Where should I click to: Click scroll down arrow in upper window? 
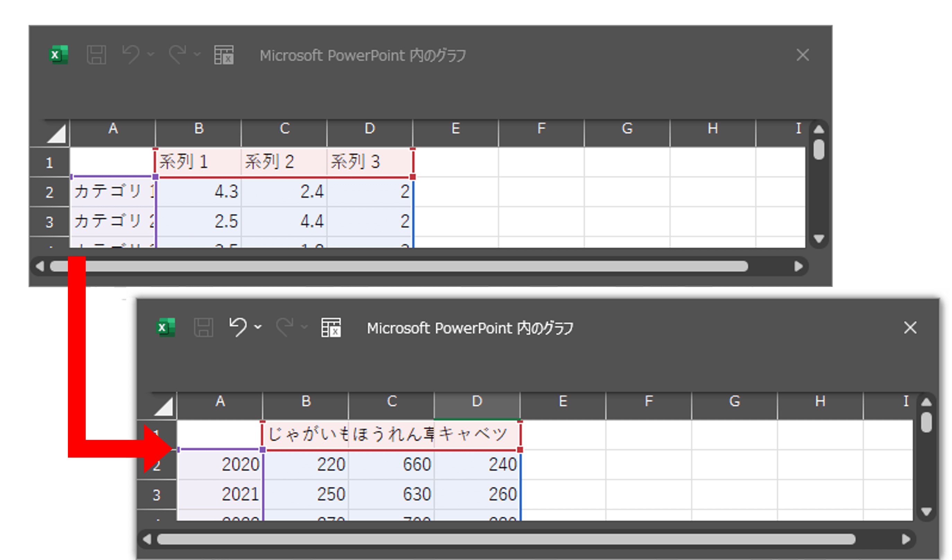click(x=819, y=239)
